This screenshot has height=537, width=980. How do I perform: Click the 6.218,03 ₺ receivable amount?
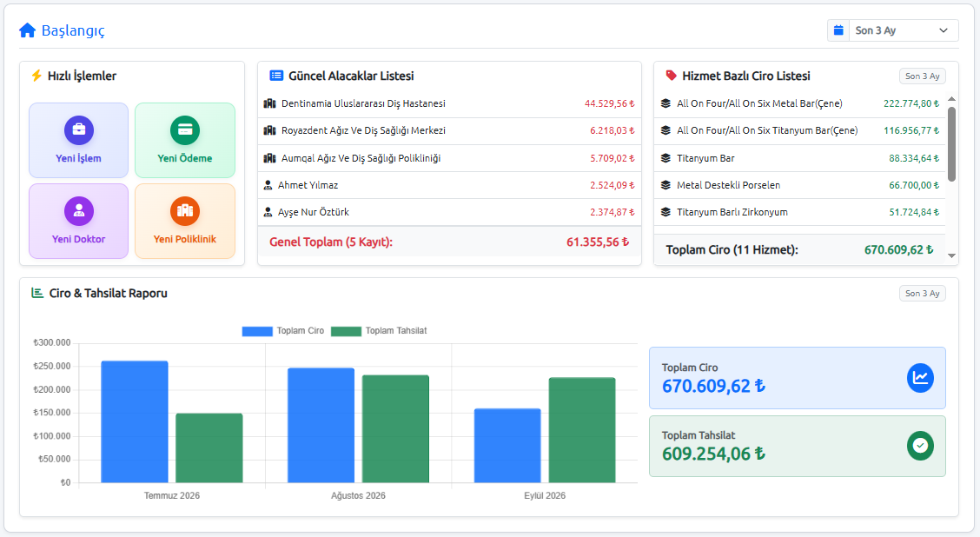tap(612, 130)
